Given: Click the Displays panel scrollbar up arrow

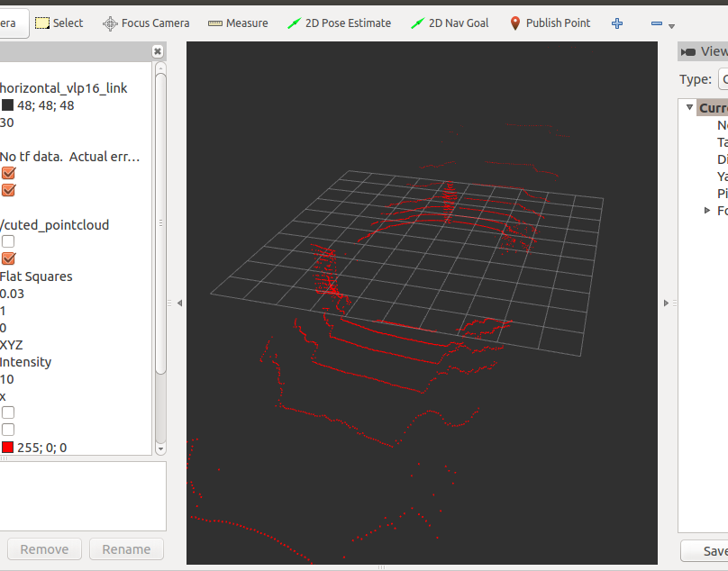Looking at the screenshot, I should 160,68.
